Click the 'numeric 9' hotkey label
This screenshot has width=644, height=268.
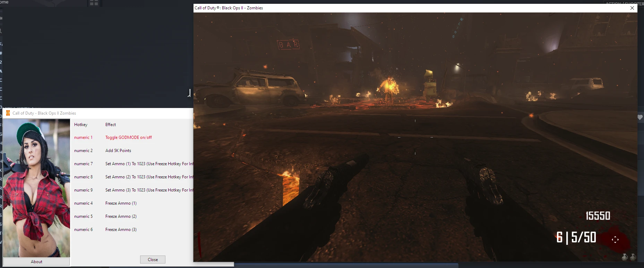click(83, 190)
